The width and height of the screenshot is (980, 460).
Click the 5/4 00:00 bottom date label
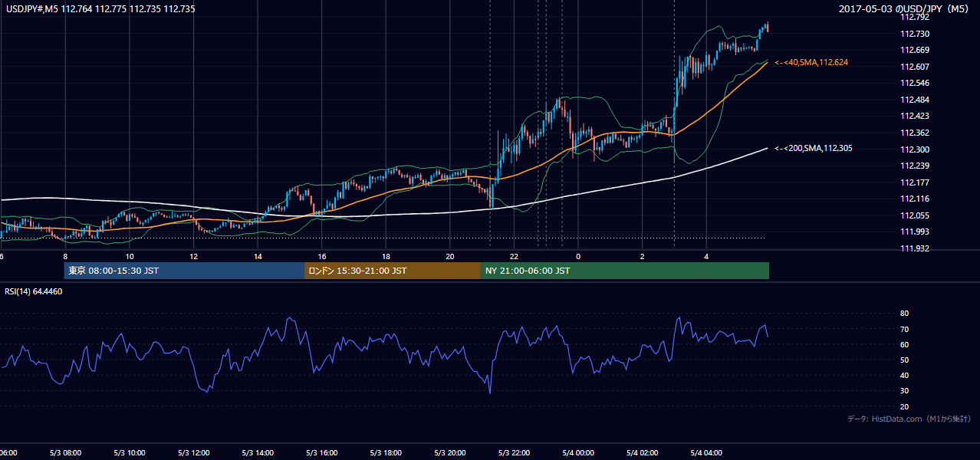579,453
